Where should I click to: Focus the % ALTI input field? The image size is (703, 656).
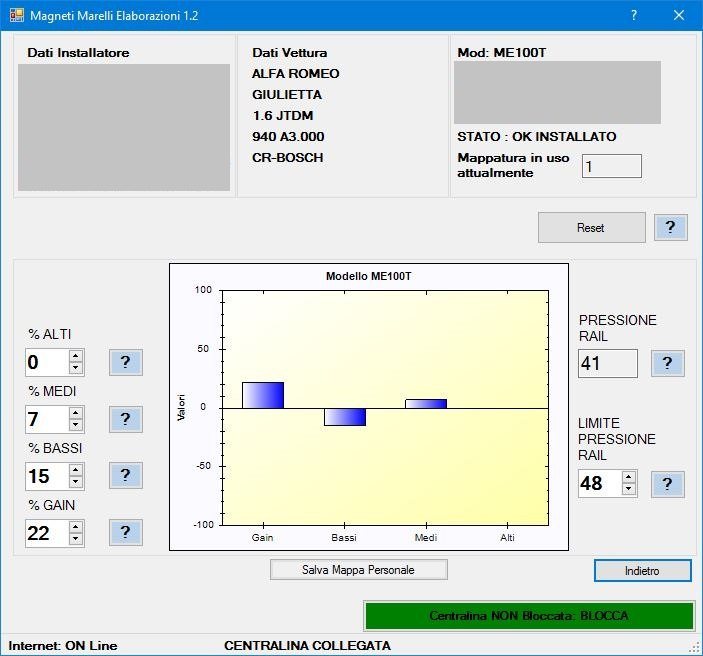48,362
